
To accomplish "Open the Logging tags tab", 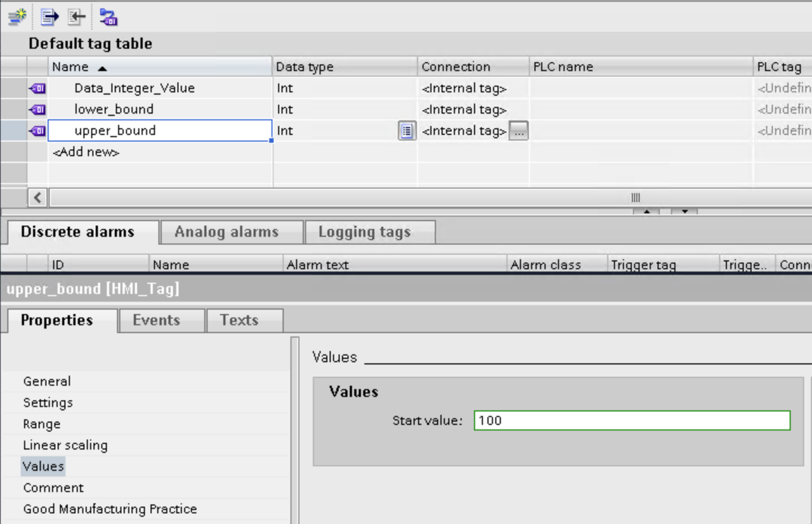I will coord(364,232).
